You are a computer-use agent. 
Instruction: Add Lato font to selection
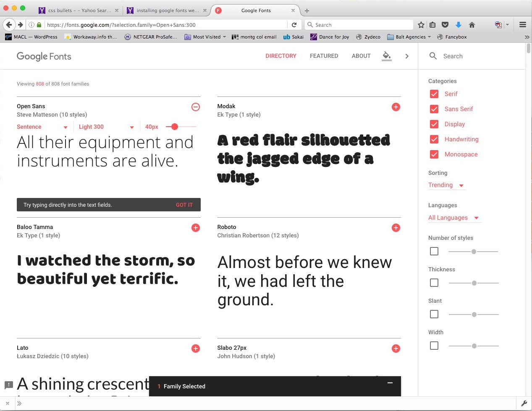[196, 349]
